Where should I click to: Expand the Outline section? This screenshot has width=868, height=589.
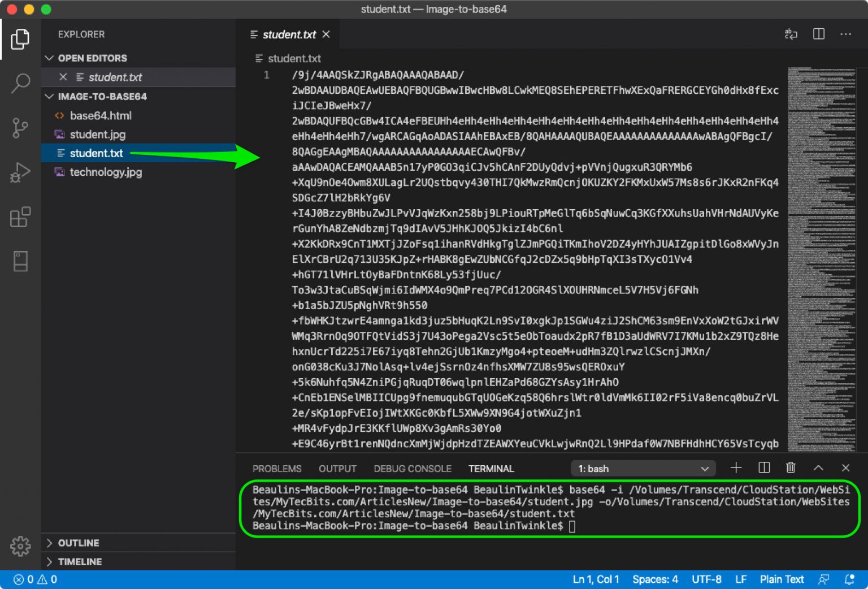pyautogui.click(x=138, y=543)
